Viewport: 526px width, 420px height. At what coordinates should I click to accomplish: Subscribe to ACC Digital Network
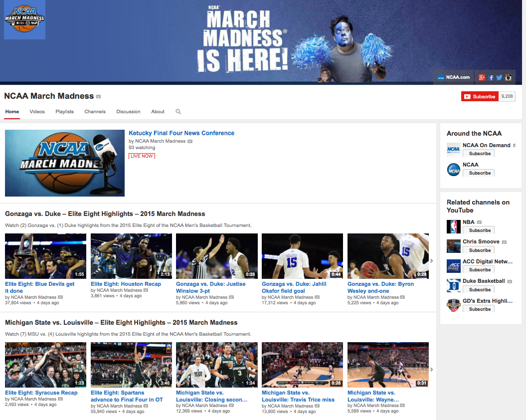point(479,269)
